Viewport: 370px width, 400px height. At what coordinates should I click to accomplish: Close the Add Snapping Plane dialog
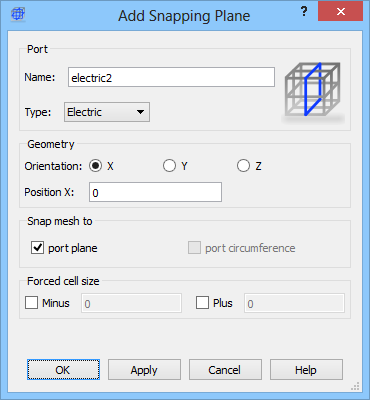[340, 12]
